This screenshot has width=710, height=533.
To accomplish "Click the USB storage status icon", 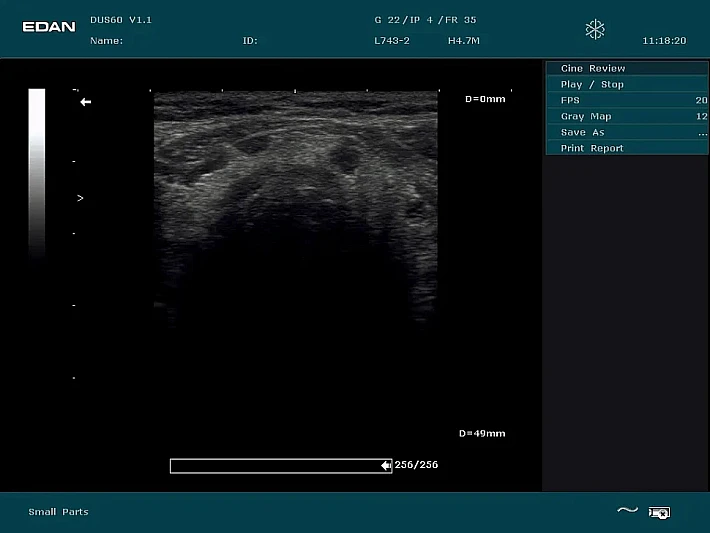I will point(659,512).
